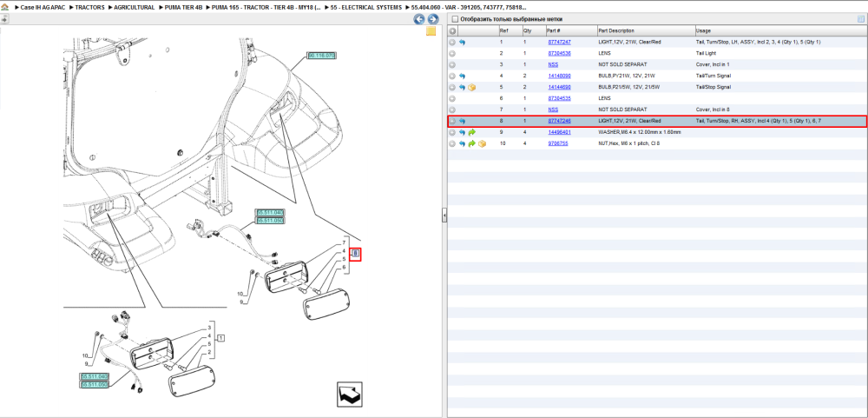Select boxed callout 1 on the diagram
The image size is (868, 418).
[x=220, y=337]
